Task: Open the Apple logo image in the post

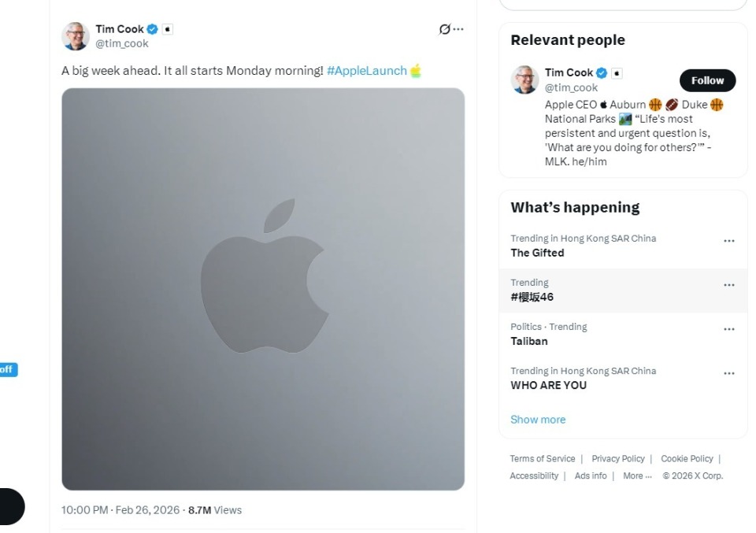Action: [x=263, y=289]
